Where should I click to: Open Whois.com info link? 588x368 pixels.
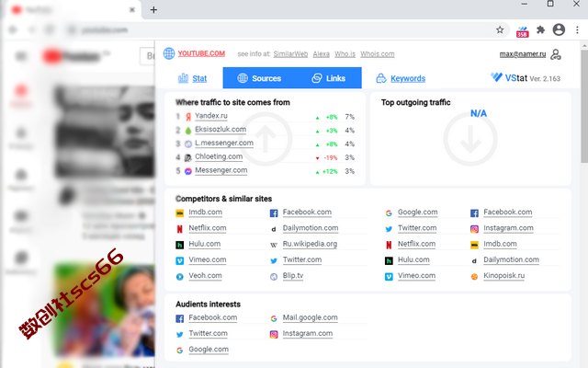click(x=378, y=54)
